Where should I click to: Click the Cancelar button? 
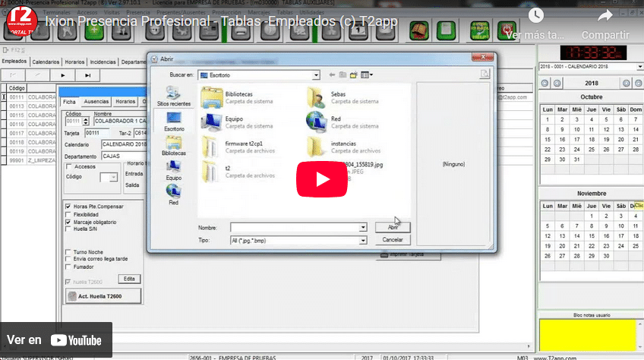click(392, 239)
